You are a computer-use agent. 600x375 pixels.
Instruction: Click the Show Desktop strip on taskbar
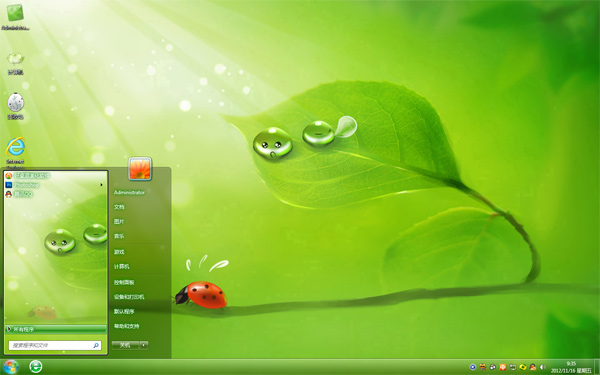[x=596, y=367]
